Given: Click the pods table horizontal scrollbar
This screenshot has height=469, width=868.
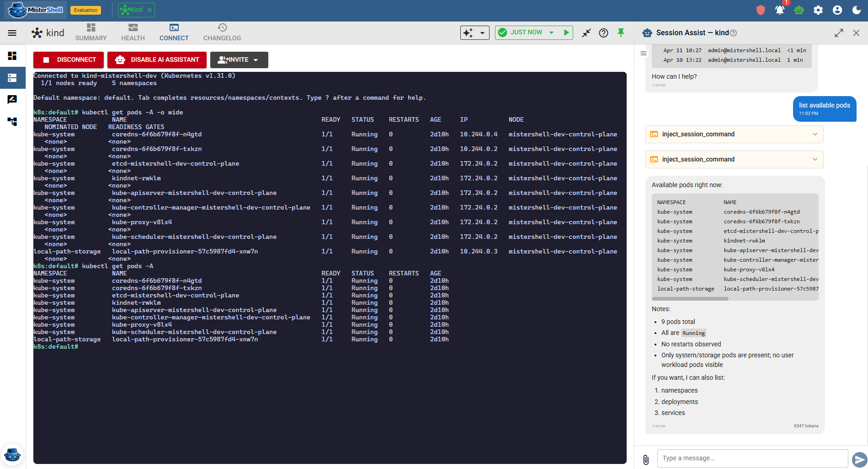Looking at the screenshot, I should click(690, 299).
